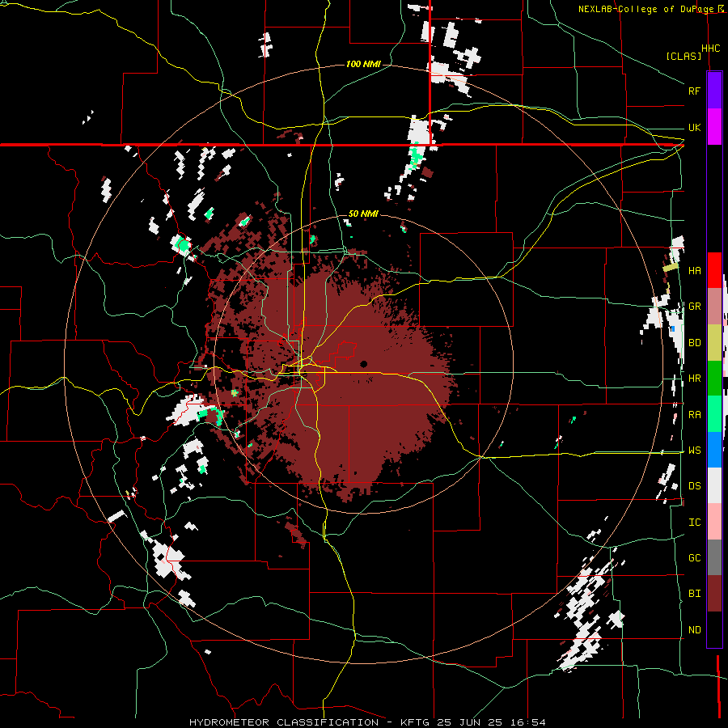
Task: Select the GR pink-brown legend swatch
Action: coord(714,306)
